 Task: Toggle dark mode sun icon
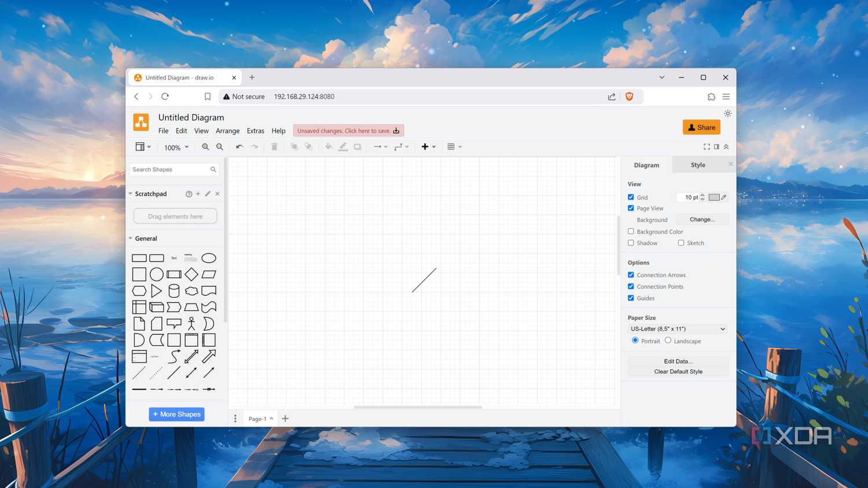pos(727,113)
